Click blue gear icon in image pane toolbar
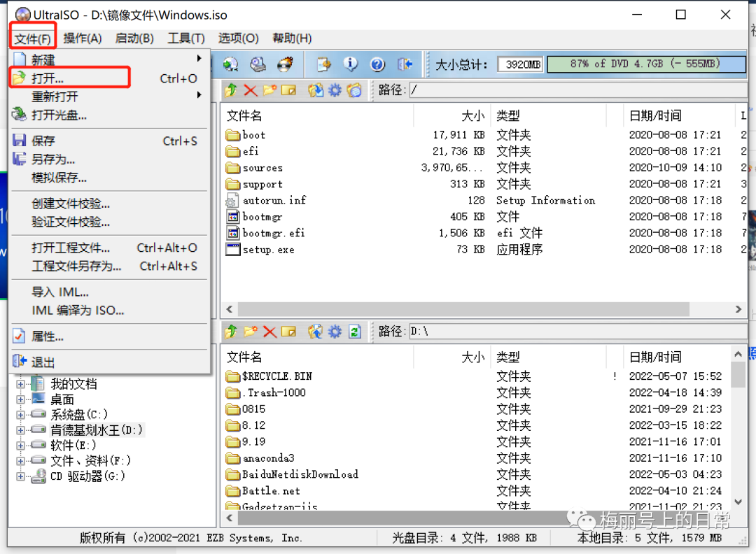The image size is (756, 554). point(335,90)
